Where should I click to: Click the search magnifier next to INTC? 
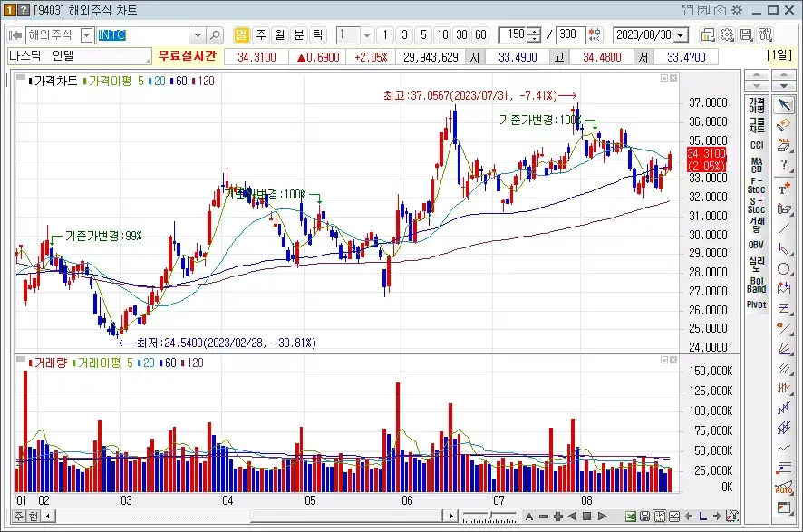[215, 34]
